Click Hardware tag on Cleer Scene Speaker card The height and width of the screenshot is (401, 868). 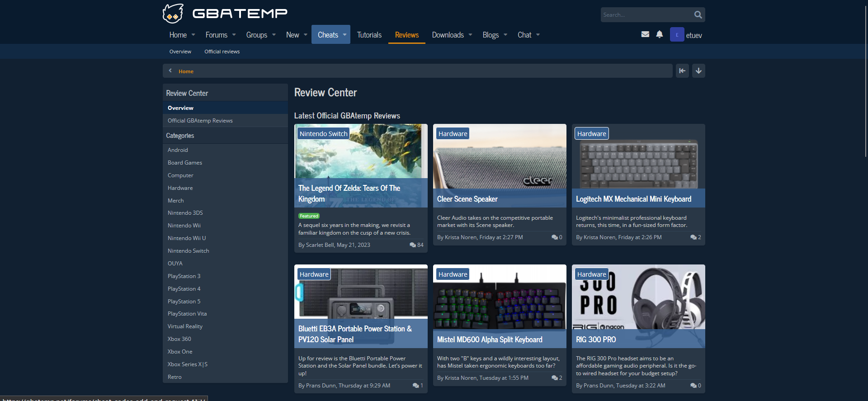point(453,134)
